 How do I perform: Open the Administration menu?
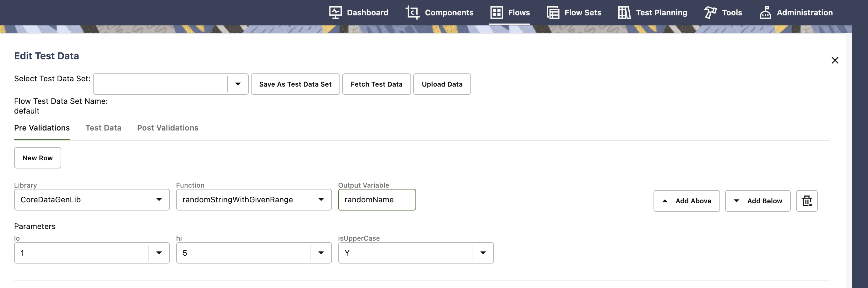point(795,13)
